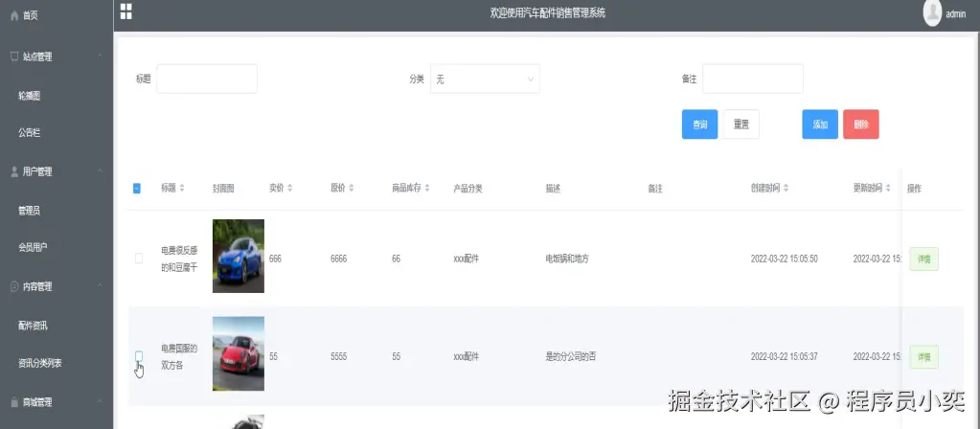
Task: Click the title 电费领反感的和豆腐干
Action: point(179,259)
